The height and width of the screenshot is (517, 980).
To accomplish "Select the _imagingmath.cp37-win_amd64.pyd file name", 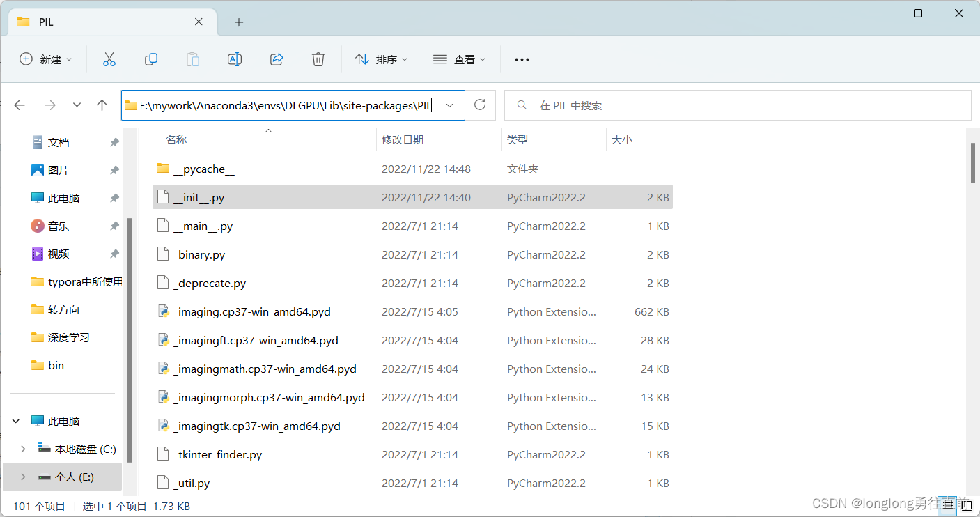I will point(265,369).
